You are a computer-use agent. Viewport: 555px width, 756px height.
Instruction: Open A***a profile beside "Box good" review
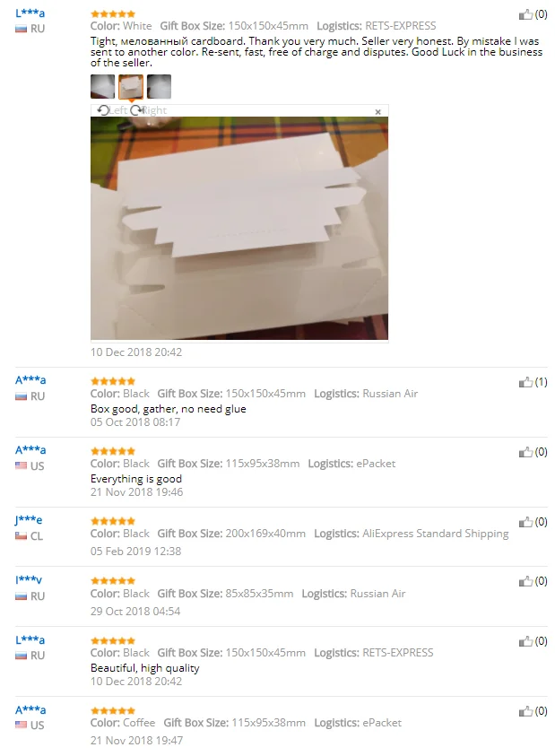click(30, 380)
